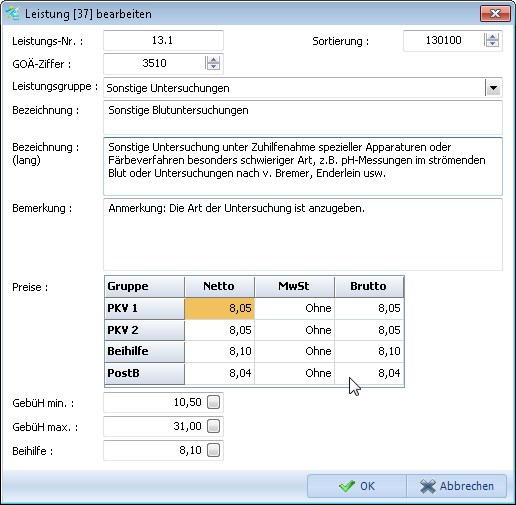Image resolution: width=516 pixels, height=505 pixels.
Task: Close the Leistung bearbeiten dialog
Action: [x=495, y=14]
